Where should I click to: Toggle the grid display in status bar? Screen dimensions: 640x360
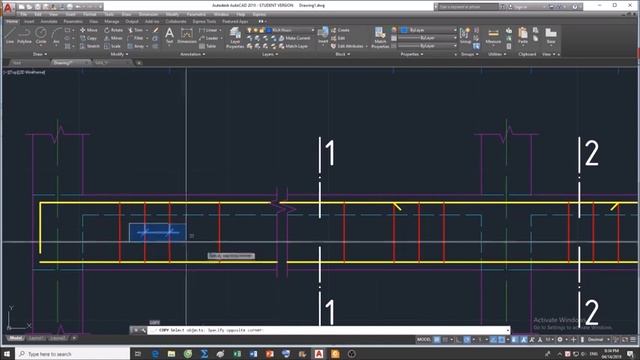pyautogui.click(x=437, y=340)
